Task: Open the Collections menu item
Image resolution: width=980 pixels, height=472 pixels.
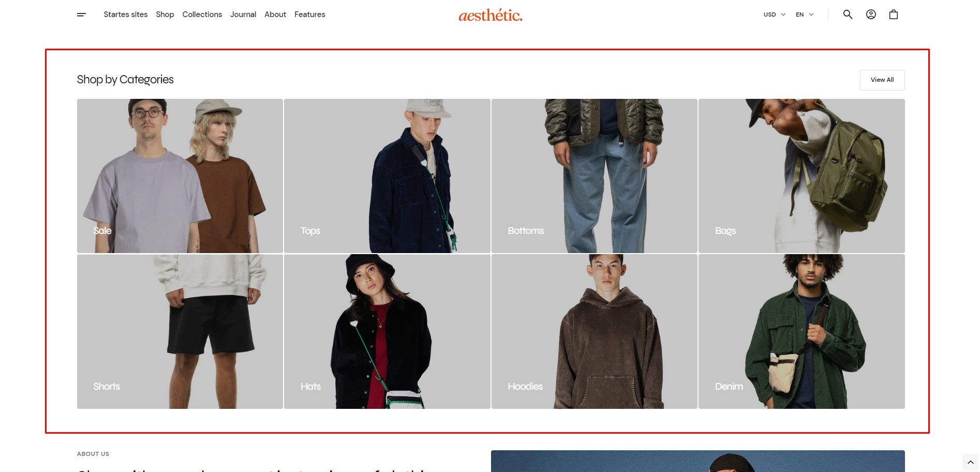Action: tap(202, 14)
